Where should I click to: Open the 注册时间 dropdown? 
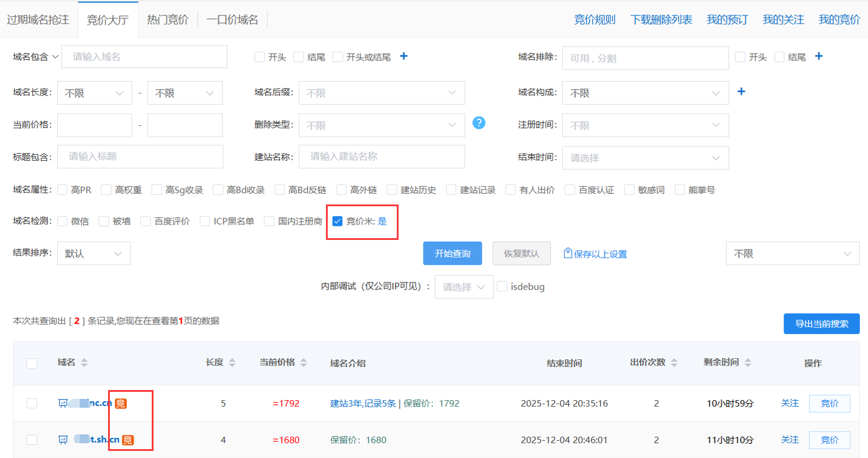[x=645, y=125]
